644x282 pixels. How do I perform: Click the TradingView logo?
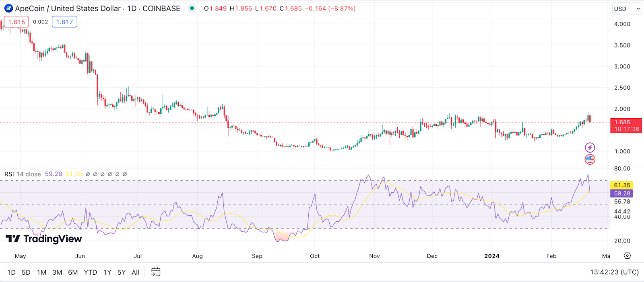click(x=44, y=239)
